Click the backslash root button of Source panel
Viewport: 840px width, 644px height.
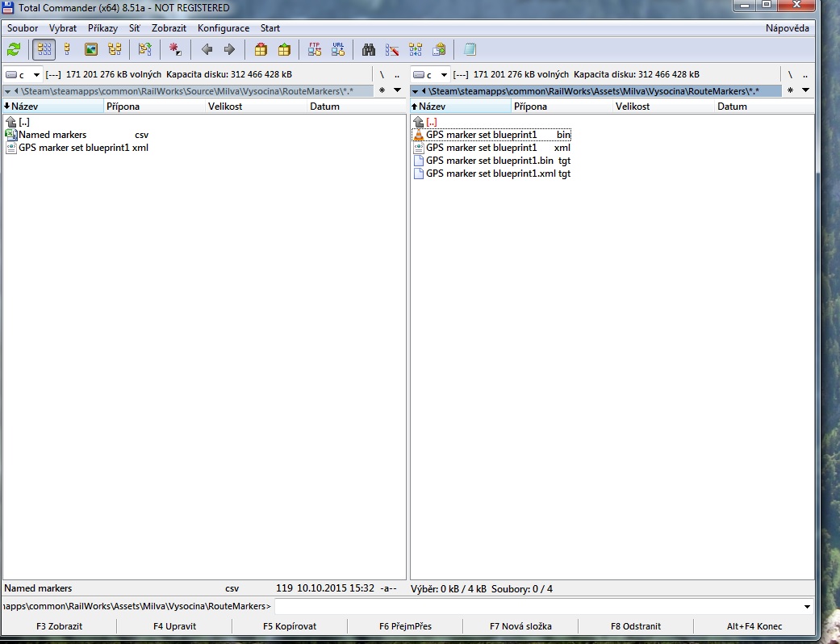pyautogui.click(x=382, y=75)
